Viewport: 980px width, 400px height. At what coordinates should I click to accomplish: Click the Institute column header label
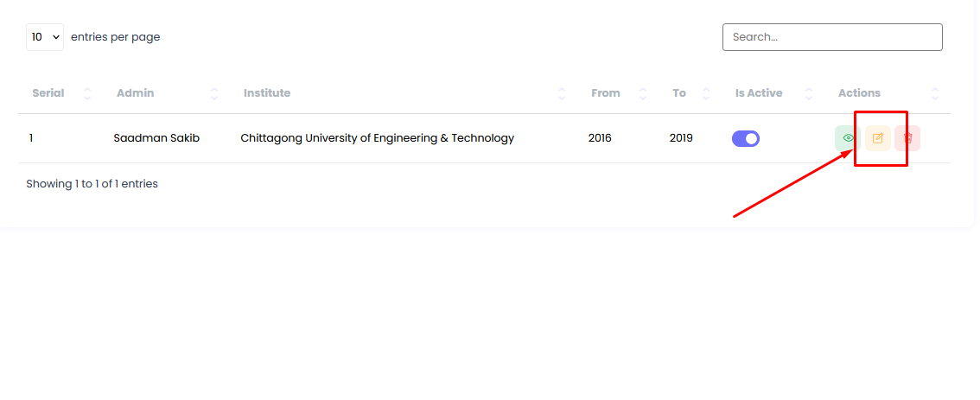coord(267,93)
